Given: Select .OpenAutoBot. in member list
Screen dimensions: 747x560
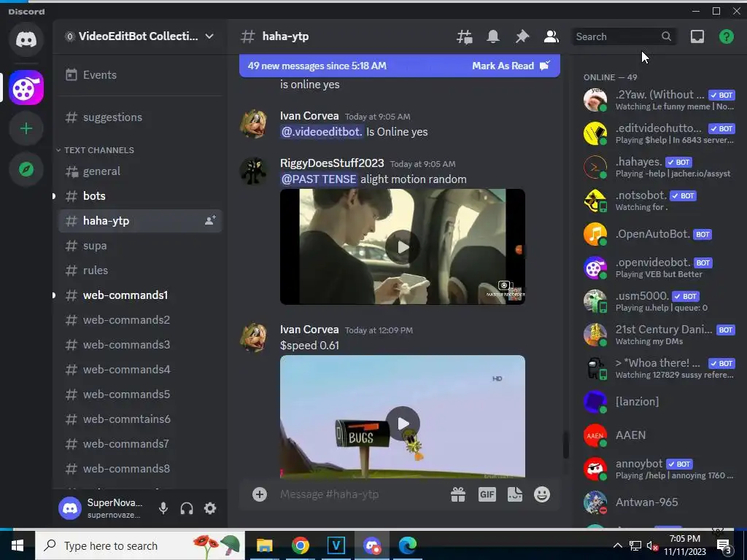Looking at the screenshot, I should pos(659,234).
